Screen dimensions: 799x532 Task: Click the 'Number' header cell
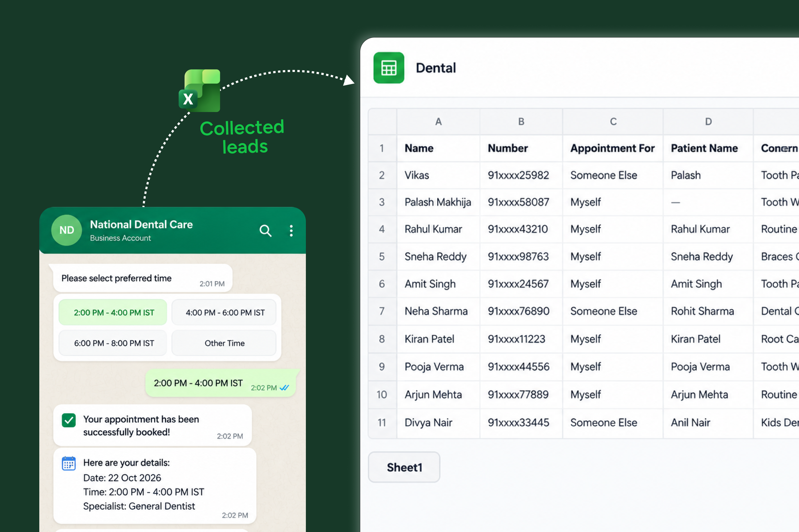[x=521, y=148]
